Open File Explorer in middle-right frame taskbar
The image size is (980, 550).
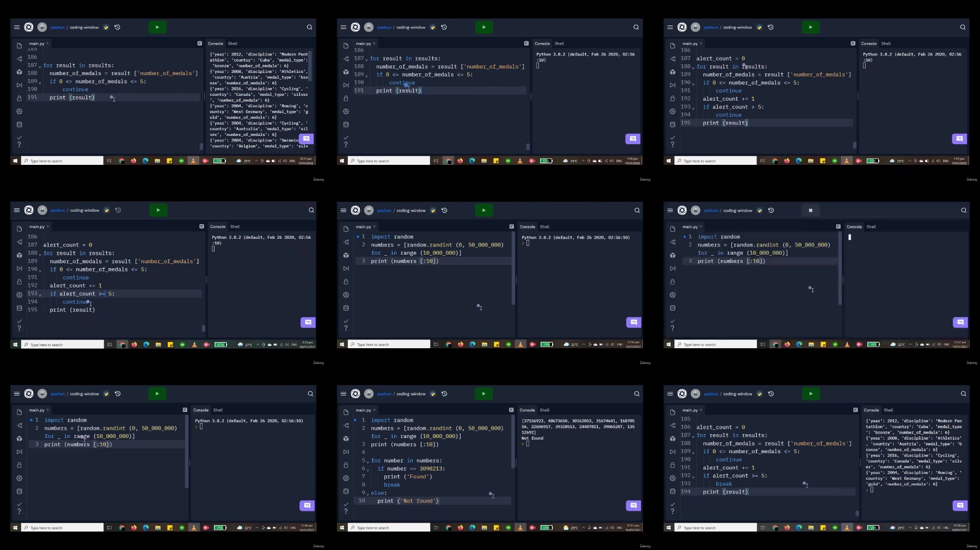pos(811,344)
